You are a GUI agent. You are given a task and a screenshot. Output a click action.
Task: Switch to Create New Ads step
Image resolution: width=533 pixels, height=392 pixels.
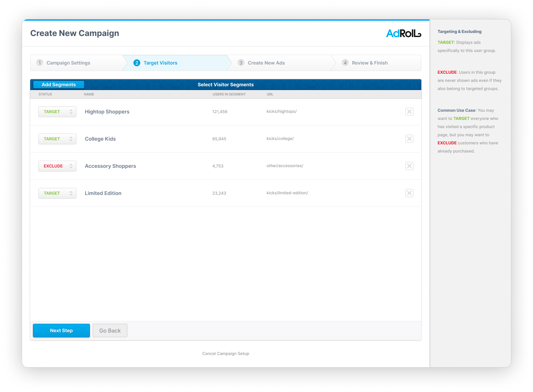[266, 63]
